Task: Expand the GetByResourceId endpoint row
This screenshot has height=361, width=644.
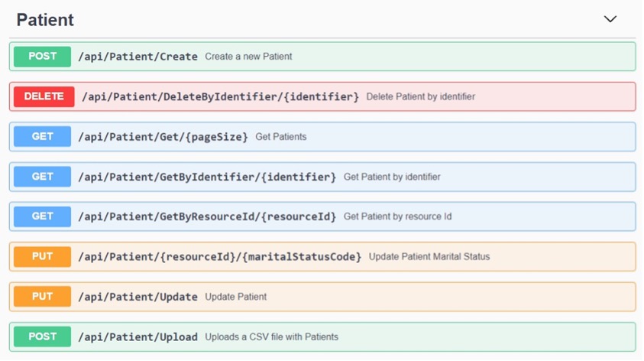Action: pos(322,216)
